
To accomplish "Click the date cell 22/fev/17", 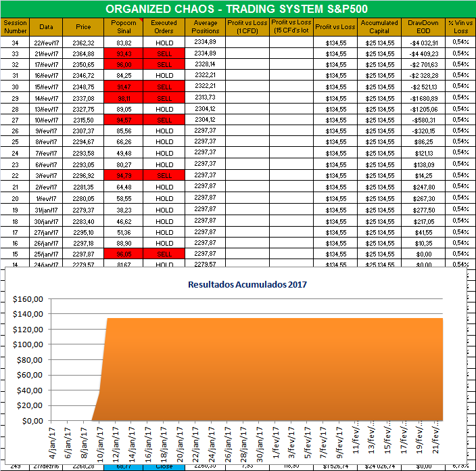I will click(x=46, y=43).
